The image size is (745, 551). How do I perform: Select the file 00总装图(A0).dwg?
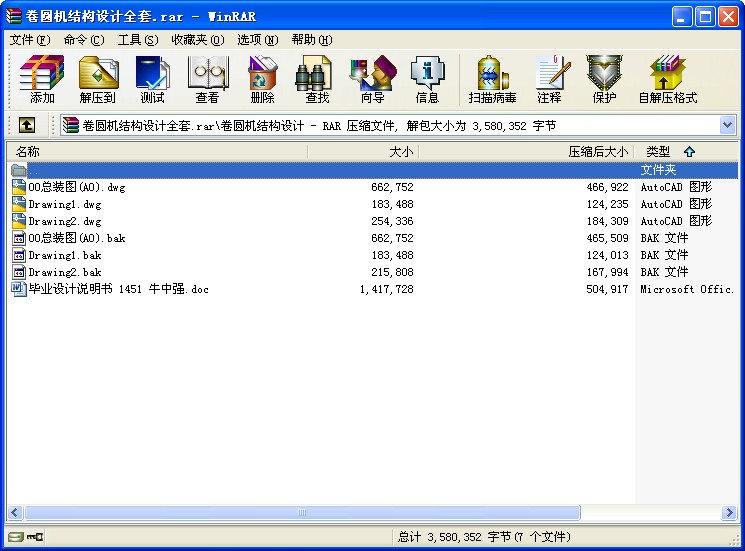coord(76,187)
